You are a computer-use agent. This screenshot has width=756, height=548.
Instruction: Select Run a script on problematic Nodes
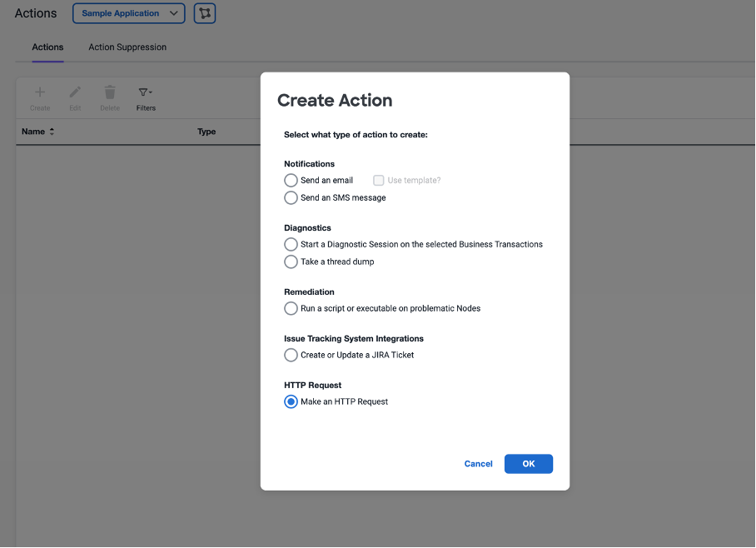(291, 308)
